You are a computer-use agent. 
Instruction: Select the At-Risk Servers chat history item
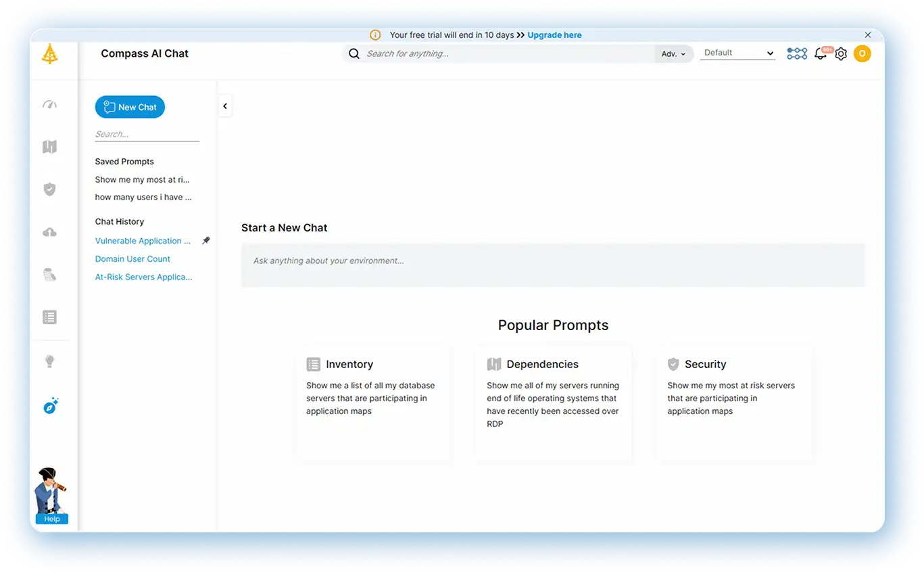143,277
